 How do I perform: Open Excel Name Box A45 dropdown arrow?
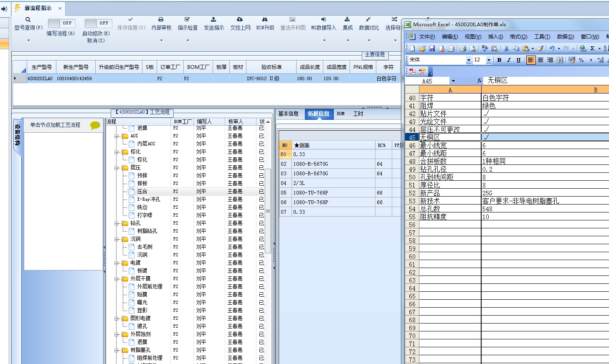coord(453,81)
